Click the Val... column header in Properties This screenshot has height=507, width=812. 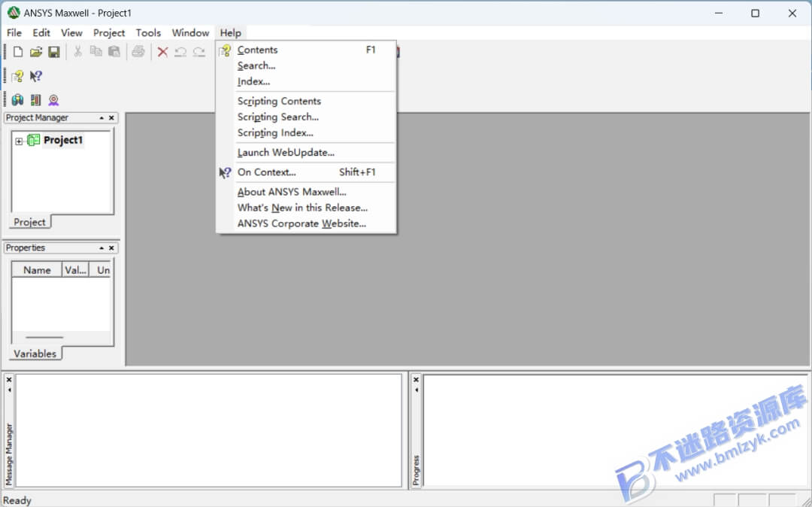75,270
